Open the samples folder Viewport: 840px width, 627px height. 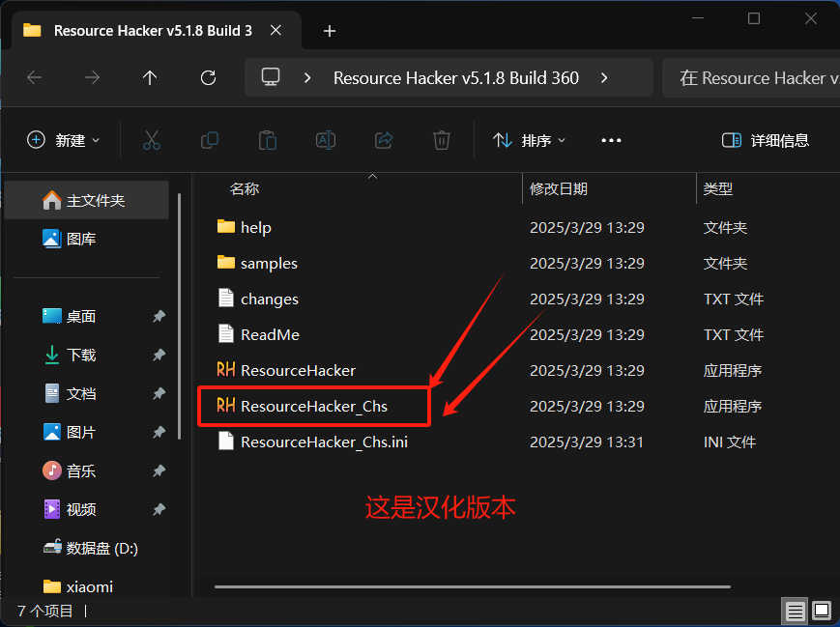tap(257, 264)
